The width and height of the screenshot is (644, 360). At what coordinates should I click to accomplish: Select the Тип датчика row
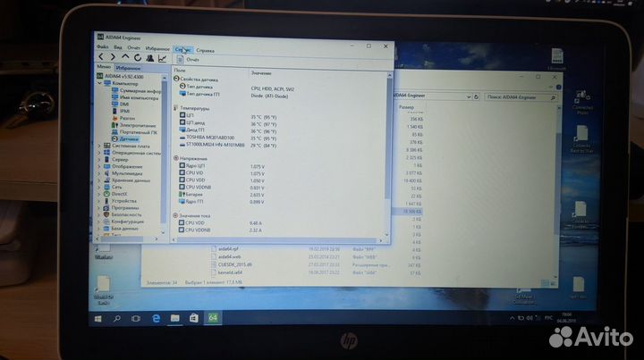236,88
